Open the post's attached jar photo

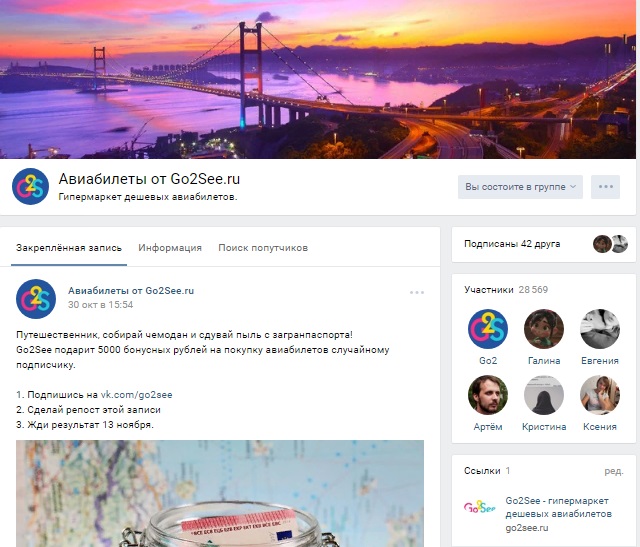pos(220,493)
